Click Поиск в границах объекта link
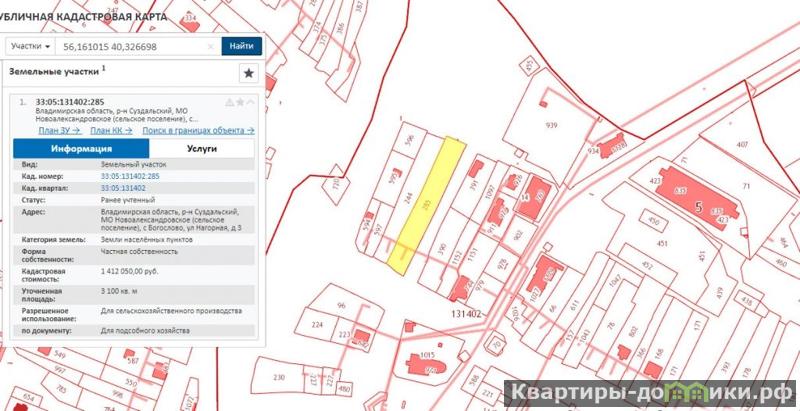 [x=197, y=131]
